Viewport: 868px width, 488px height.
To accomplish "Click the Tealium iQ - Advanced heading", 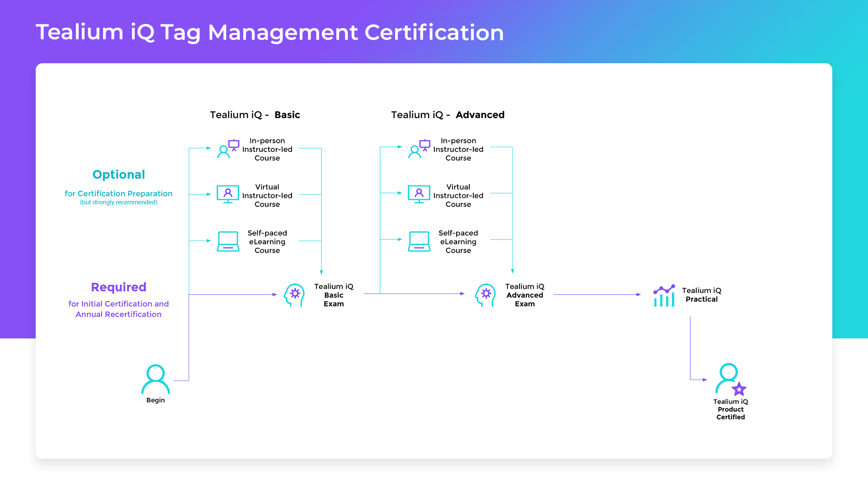I will 448,115.
